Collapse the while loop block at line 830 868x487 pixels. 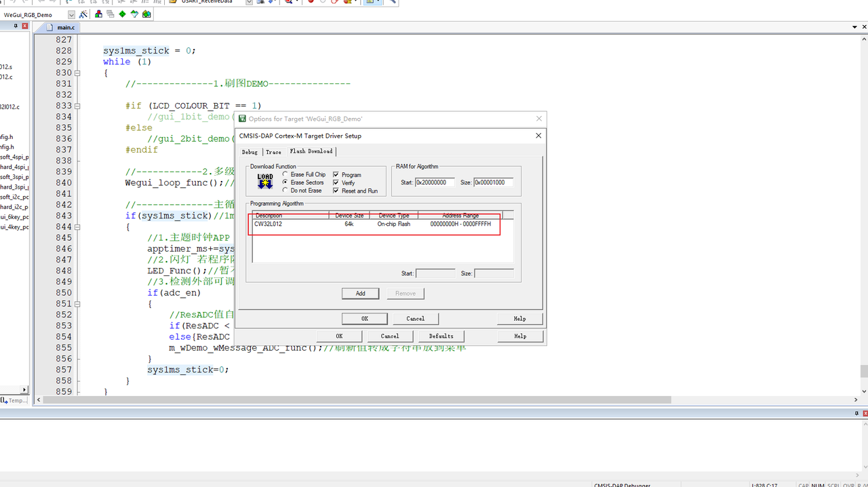point(77,73)
